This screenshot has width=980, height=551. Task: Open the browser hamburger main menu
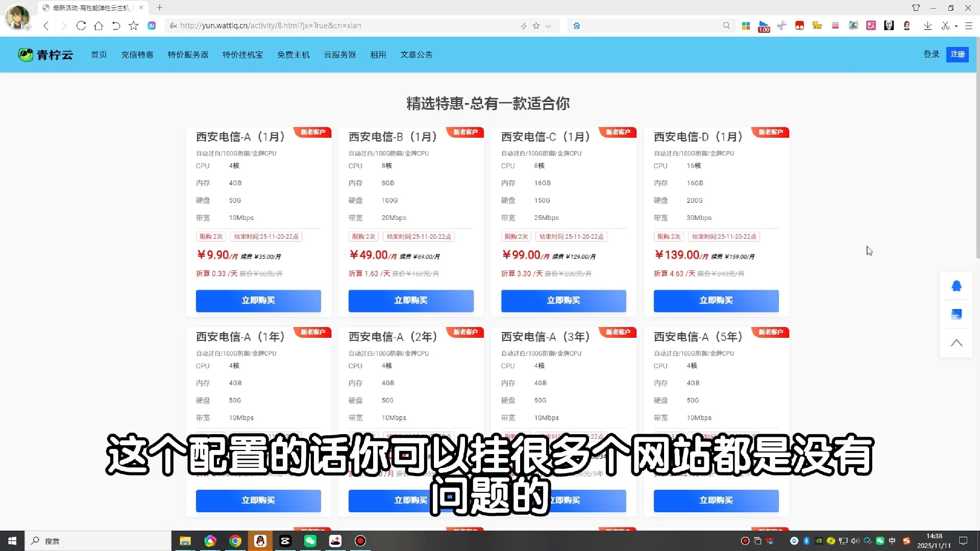pyautogui.click(x=968, y=26)
